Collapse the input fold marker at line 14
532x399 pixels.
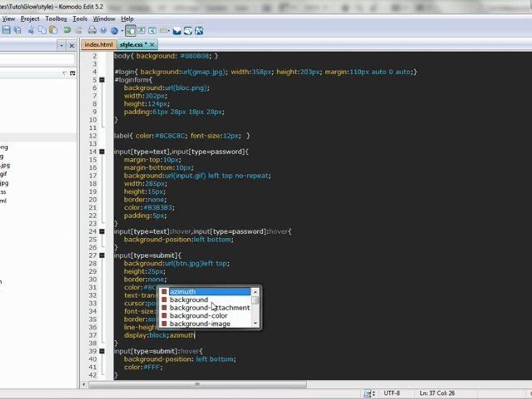(102, 152)
